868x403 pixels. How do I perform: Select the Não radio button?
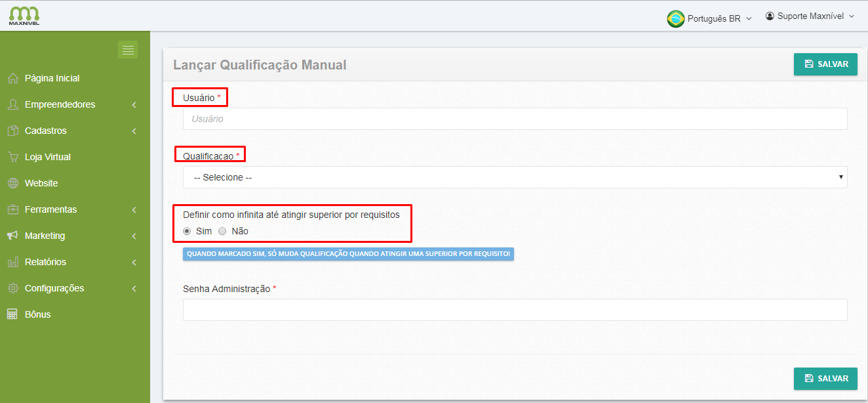222,231
